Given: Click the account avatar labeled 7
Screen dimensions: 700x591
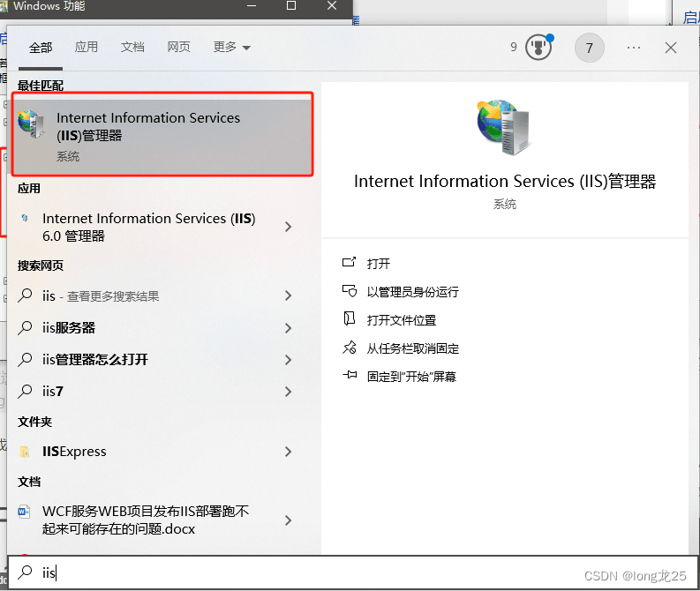Looking at the screenshot, I should [x=590, y=48].
